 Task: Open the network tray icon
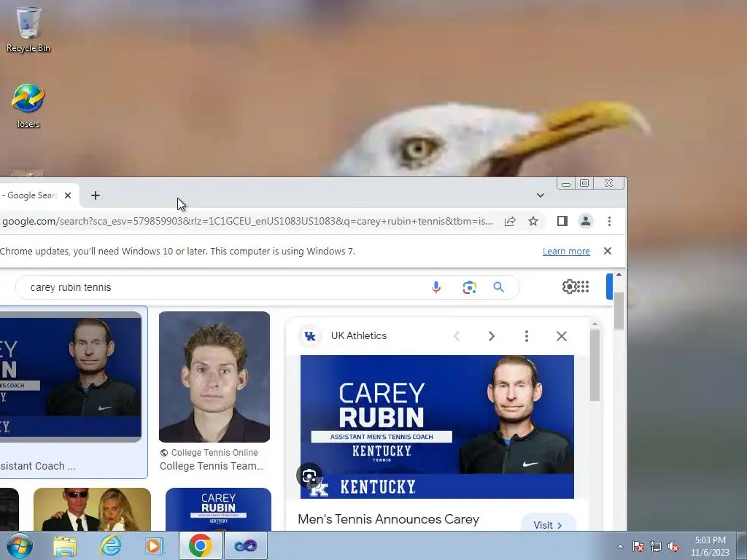656,546
